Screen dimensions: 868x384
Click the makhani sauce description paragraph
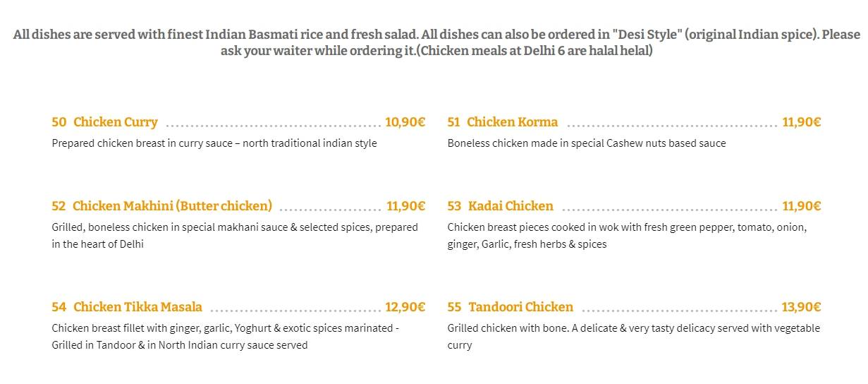(x=235, y=236)
